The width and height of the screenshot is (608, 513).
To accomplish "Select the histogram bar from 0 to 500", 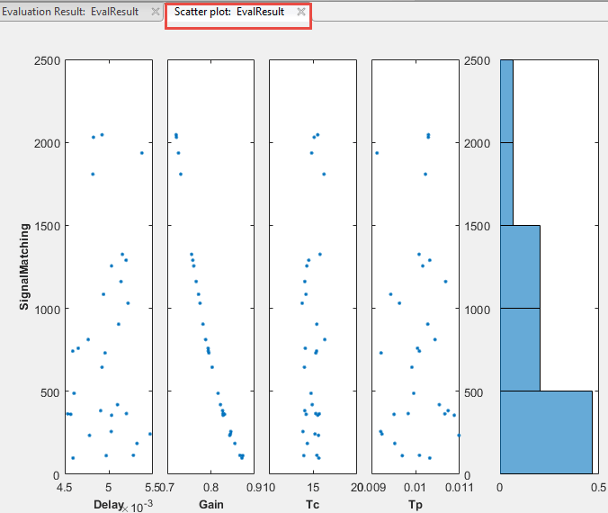I will pyautogui.click(x=546, y=432).
